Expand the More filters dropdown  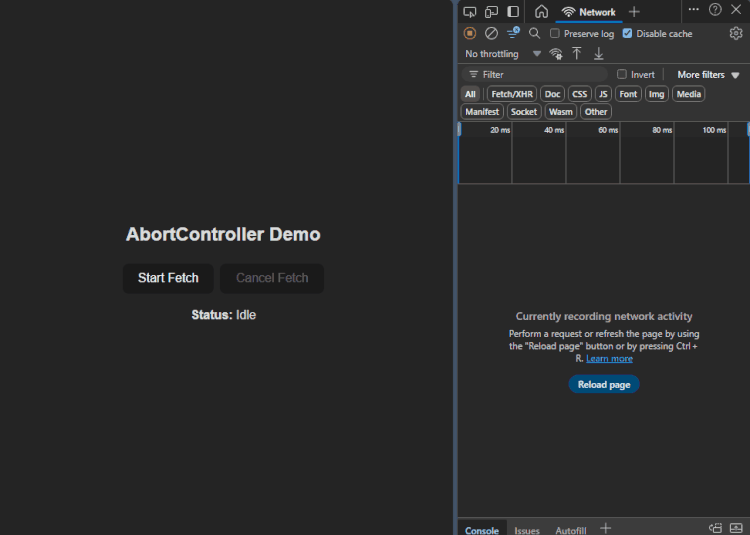point(708,75)
